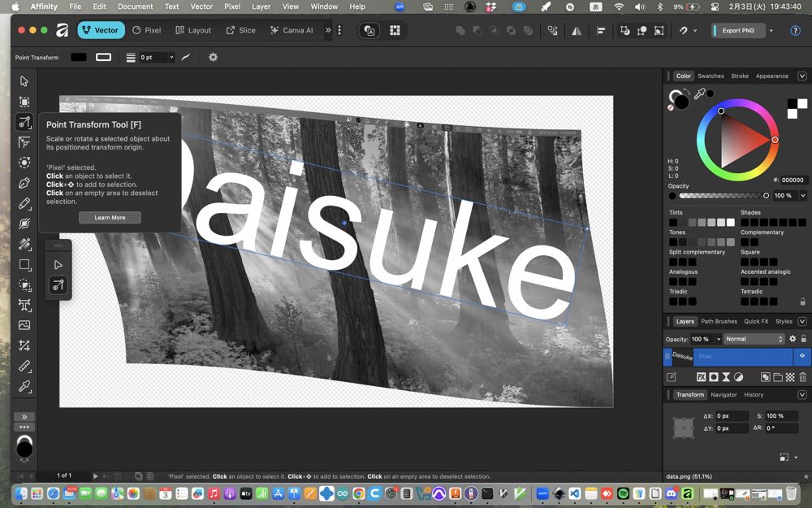The image size is (812, 508).
Task: Click the Daisuke layer thumbnail
Action: 682,356
